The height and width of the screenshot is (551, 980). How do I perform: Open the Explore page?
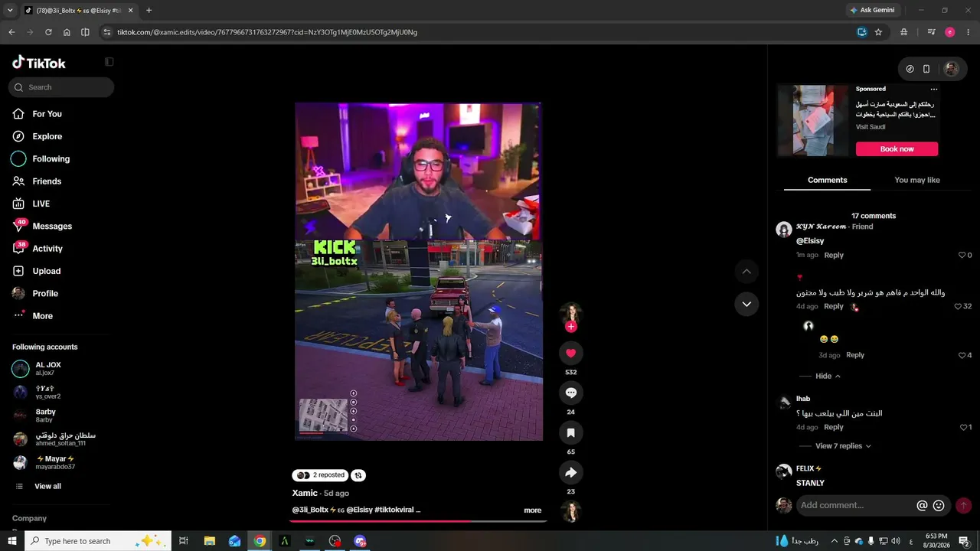[x=47, y=136]
